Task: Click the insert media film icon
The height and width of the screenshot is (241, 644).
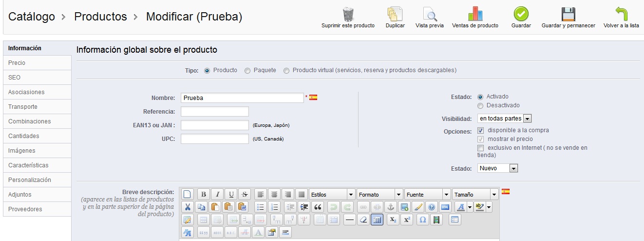Action: 436,220
